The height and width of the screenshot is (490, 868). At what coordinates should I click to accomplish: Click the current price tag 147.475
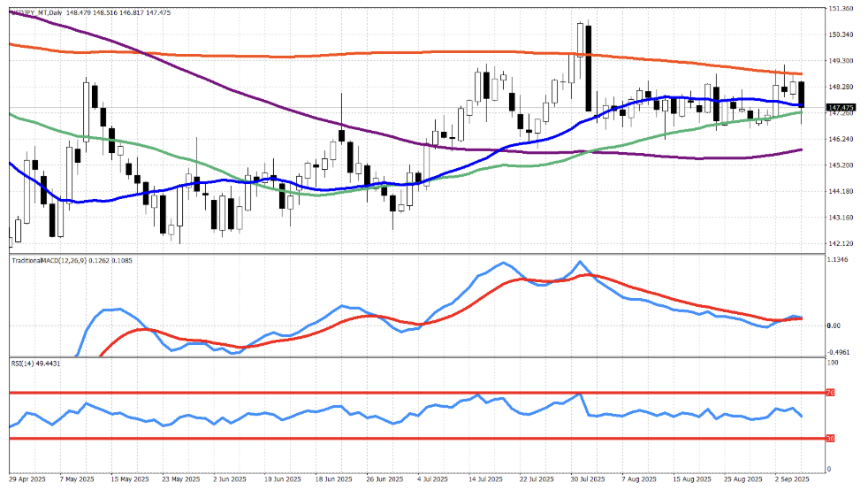click(841, 108)
